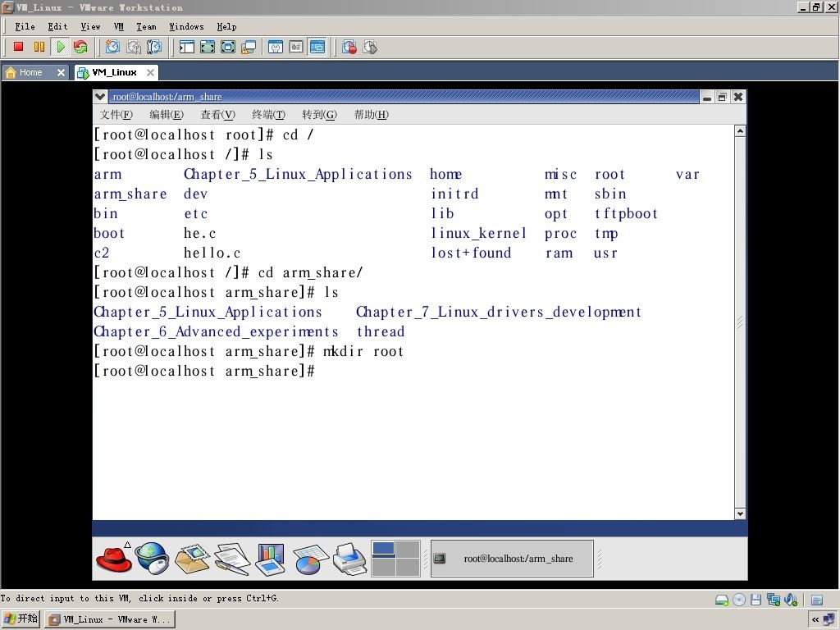The height and width of the screenshot is (630, 840).
Task: Click the Record movie red-dot icon
Action: pyautogui.click(x=349, y=47)
